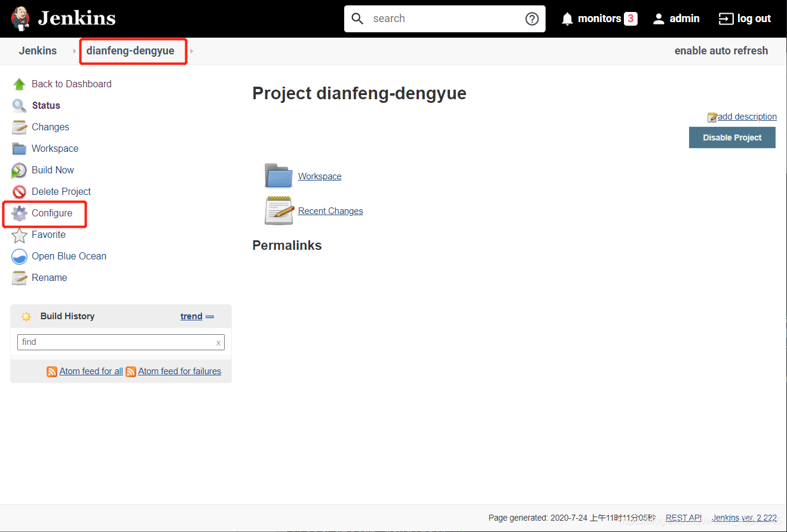
Task: Click the Favorite star icon
Action: click(x=19, y=235)
